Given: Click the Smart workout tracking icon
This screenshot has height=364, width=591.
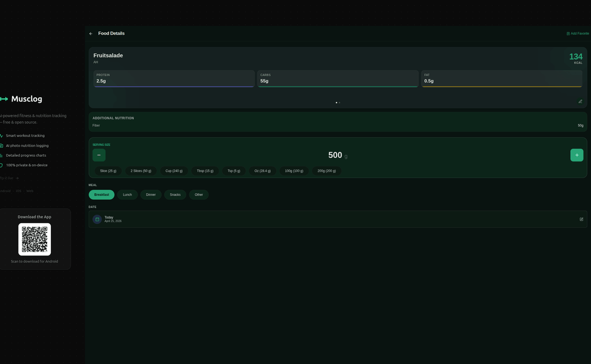Looking at the screenshot, I should [2, 136].
